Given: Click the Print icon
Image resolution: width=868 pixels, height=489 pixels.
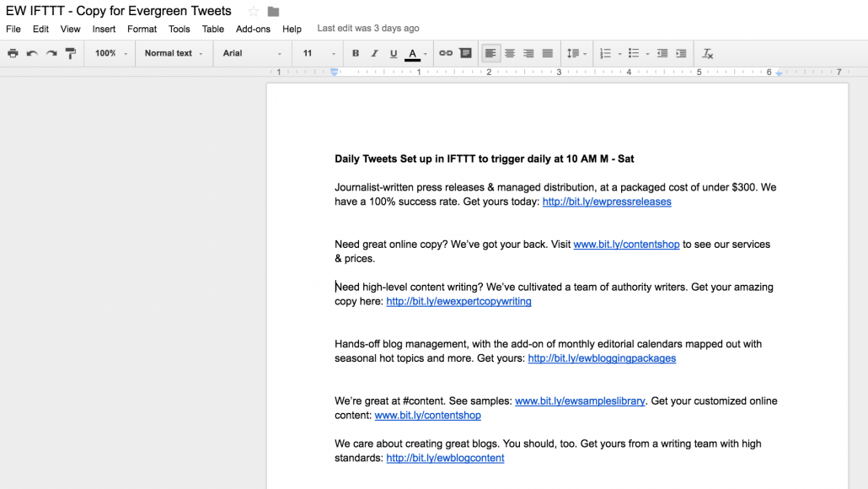Looking at the screenshot, I should (13, 53).
